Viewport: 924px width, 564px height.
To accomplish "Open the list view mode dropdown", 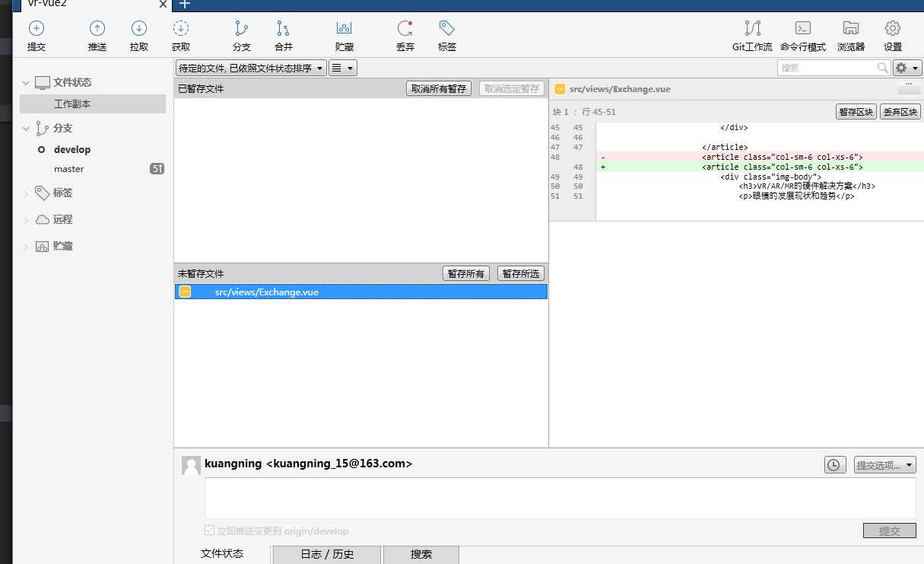I will [x=343, y=68].
